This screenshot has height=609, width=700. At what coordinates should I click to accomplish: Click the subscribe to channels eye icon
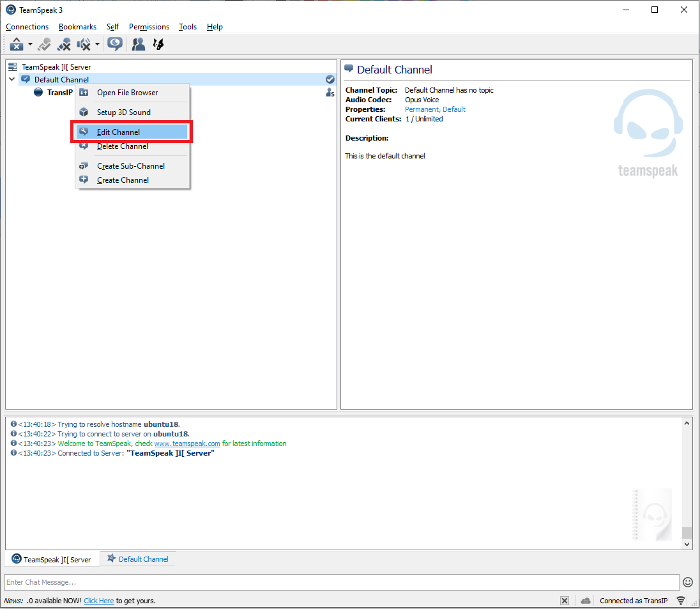click(115, 44)
